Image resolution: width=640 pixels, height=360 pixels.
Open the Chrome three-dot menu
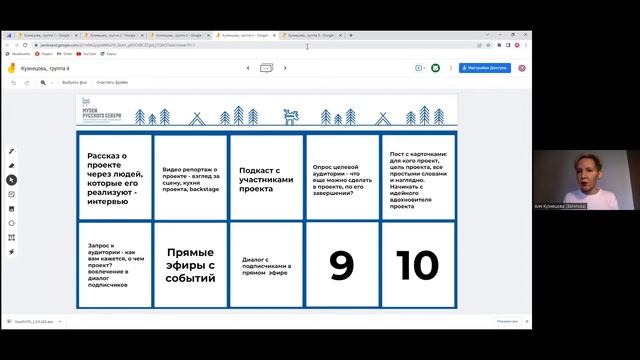[x=526, y=45]
